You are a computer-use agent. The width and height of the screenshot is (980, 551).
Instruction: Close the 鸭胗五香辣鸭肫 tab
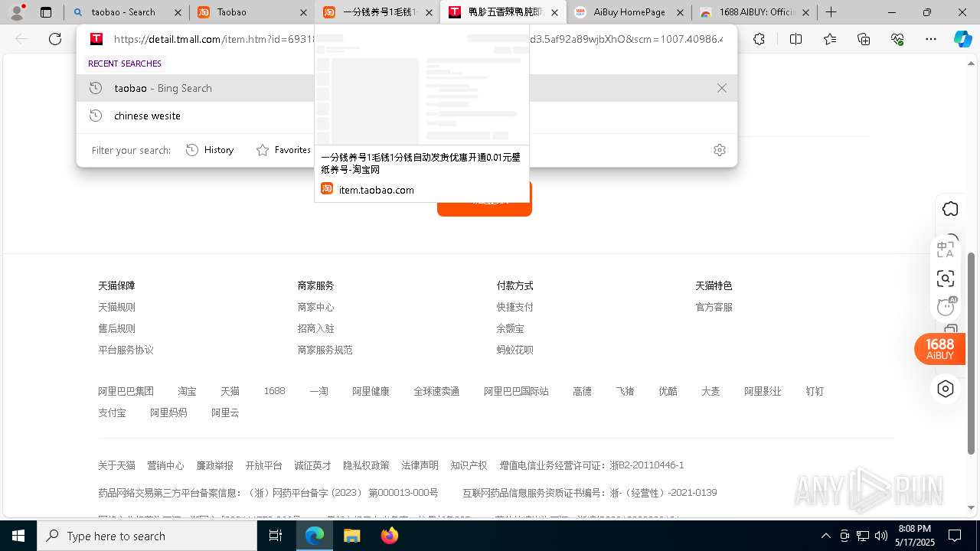pyautogui.click(x=554, y=12)
